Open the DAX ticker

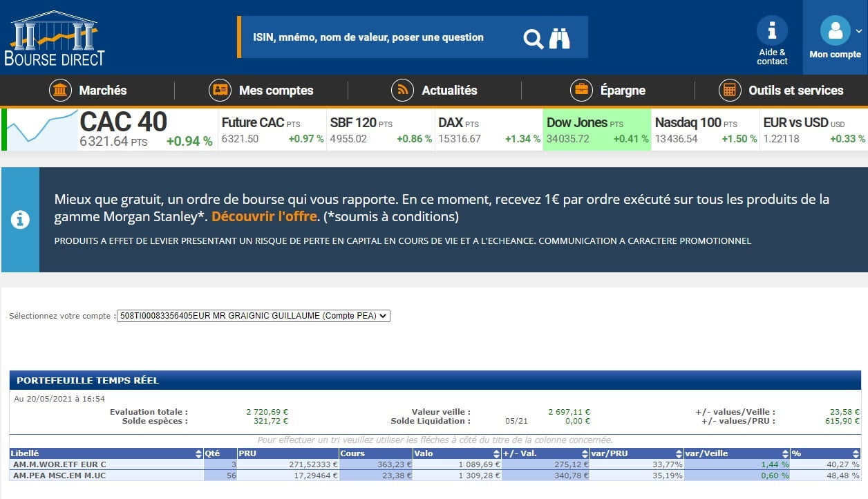click(489, 129)
